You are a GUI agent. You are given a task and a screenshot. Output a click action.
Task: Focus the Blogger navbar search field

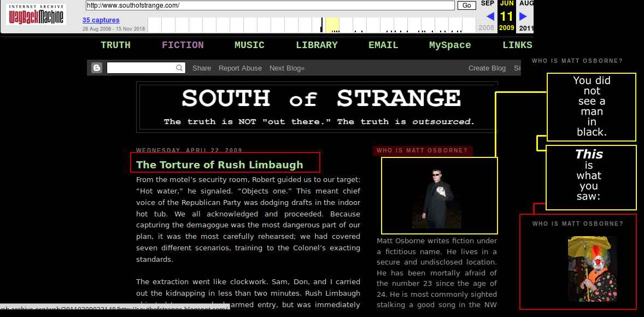coord(146,68)
